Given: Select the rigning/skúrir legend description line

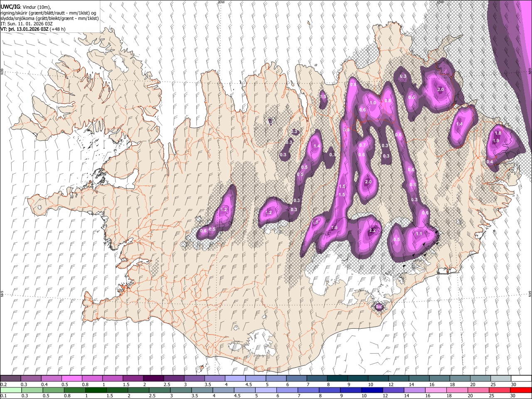Looking at the screenshot, I should [x=48, y=13].
